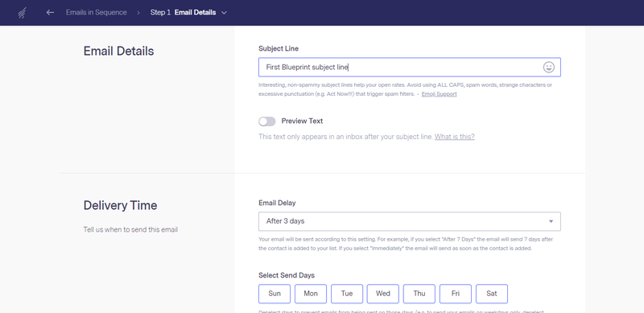Toggle the Wed send day
This screenshot has height=313, width=644.
click(383, 294)
